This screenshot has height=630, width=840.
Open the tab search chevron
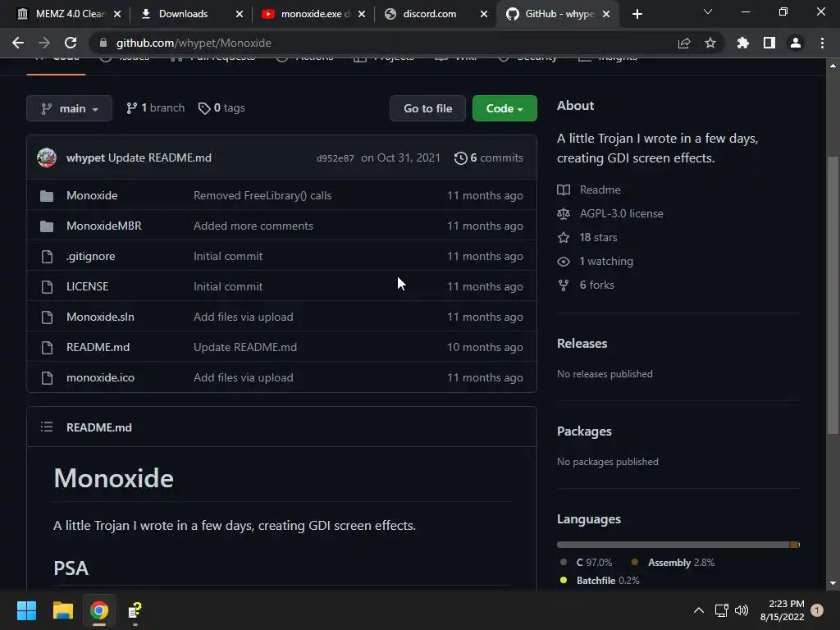tap(708, 11)
